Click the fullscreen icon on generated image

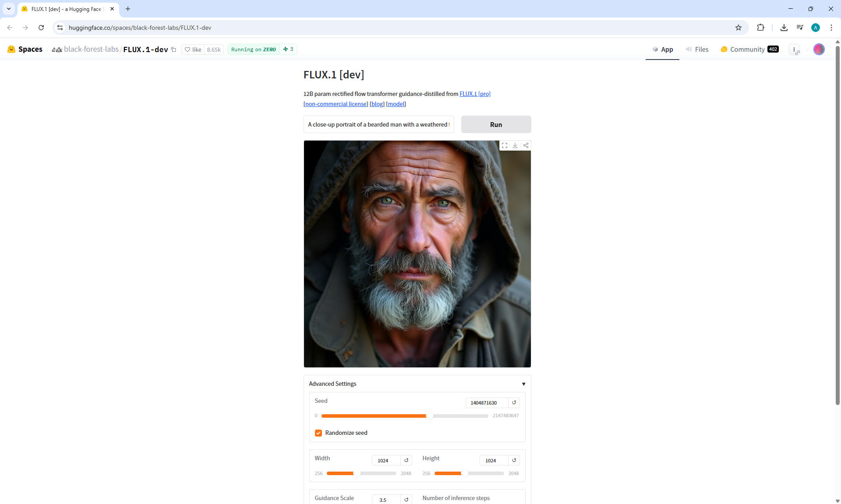click(x=505, y=145)
